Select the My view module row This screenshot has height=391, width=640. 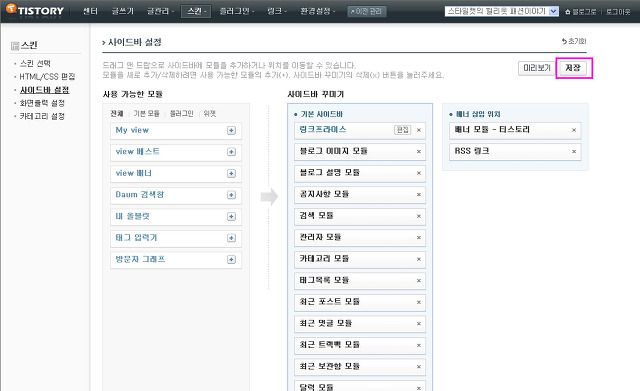point(176,131)
